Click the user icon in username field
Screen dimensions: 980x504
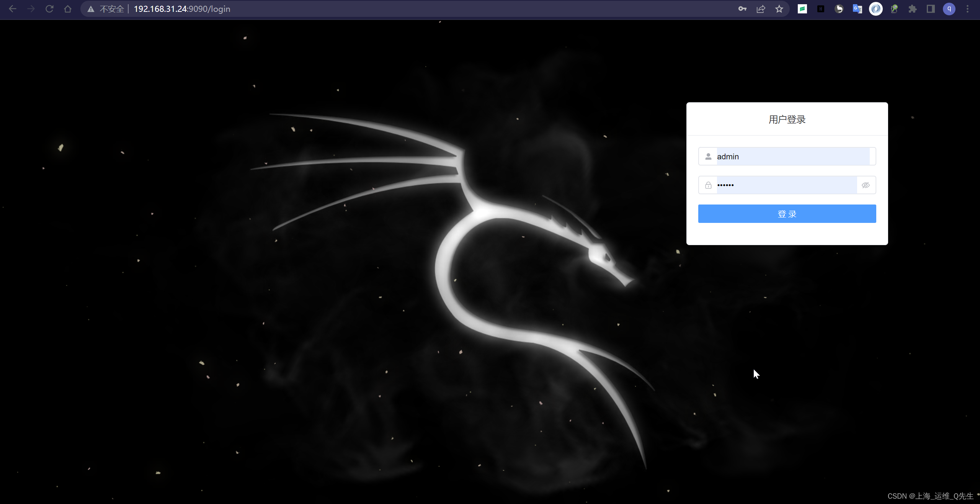click(708, 156)
